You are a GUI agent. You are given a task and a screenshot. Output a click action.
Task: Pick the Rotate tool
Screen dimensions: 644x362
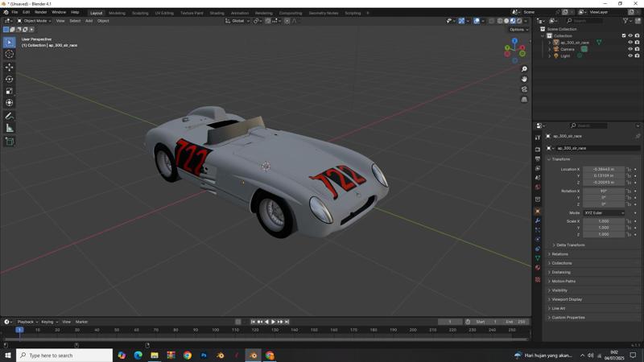(9, 79)
